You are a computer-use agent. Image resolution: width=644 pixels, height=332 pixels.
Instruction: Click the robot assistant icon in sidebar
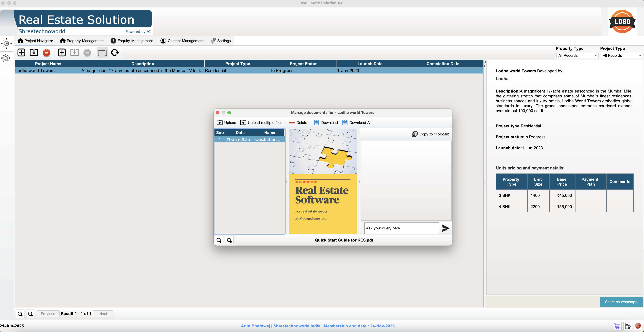click(x=6, y=58)
